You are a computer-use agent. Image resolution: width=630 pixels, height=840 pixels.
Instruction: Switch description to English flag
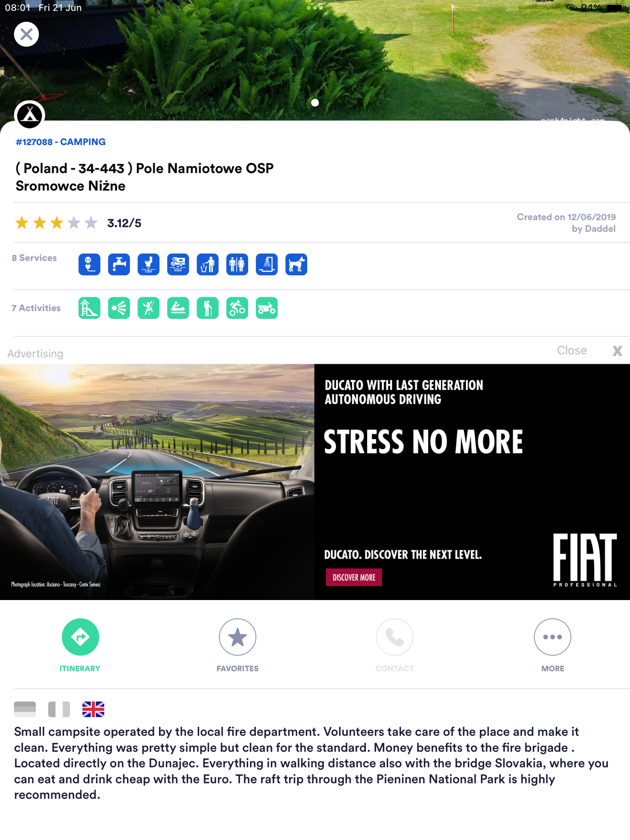[x=93, y=709]
